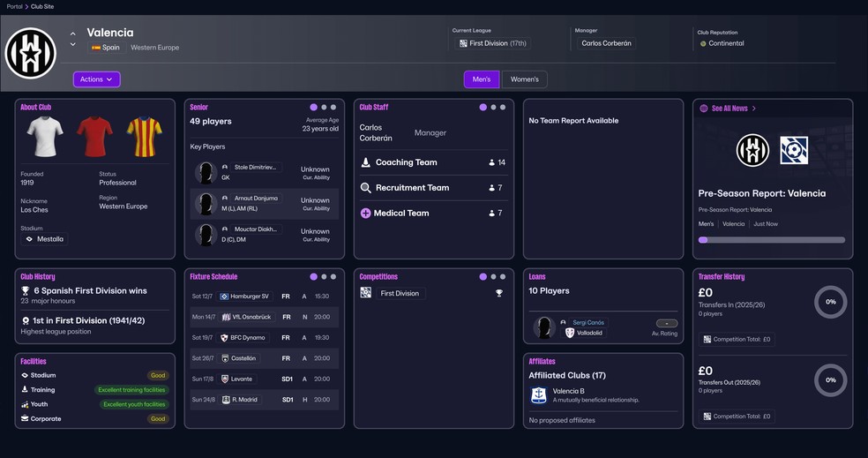Click the First Division competition logo

(365, 292)
